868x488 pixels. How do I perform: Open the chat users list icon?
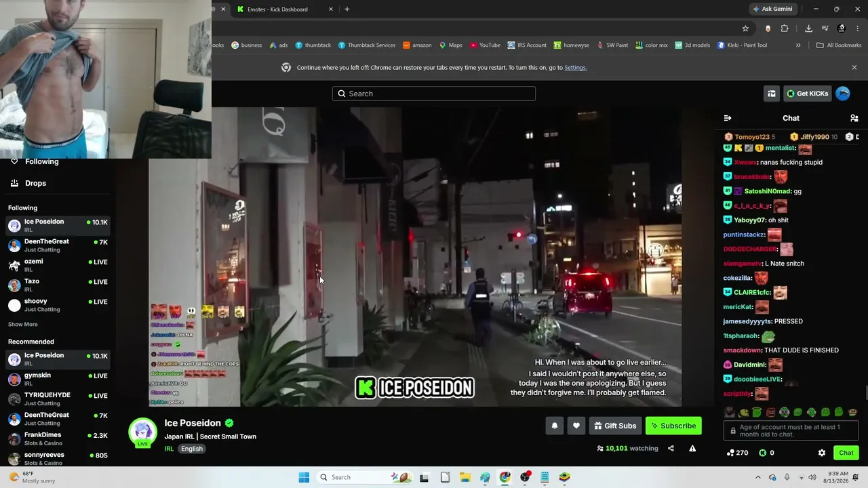point(854,118)
